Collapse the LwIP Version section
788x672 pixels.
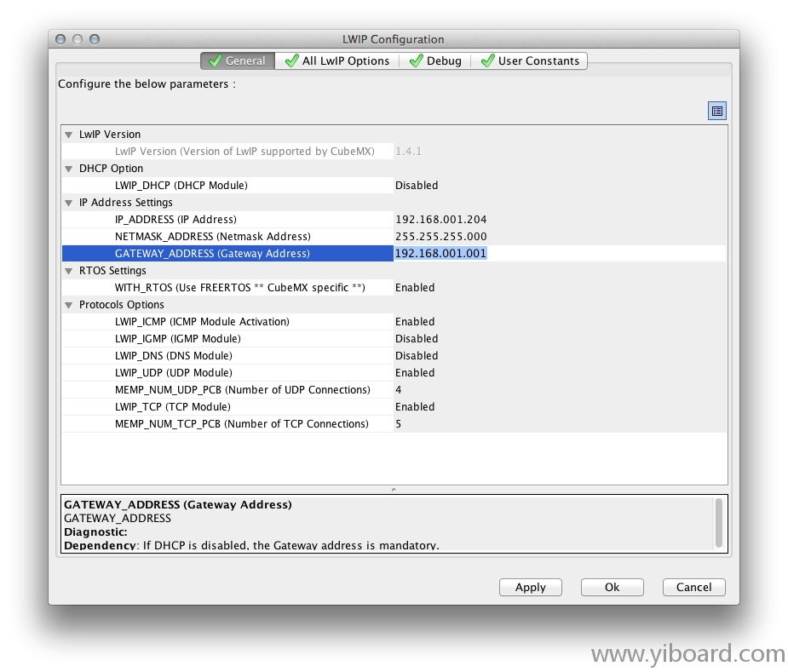68,135
